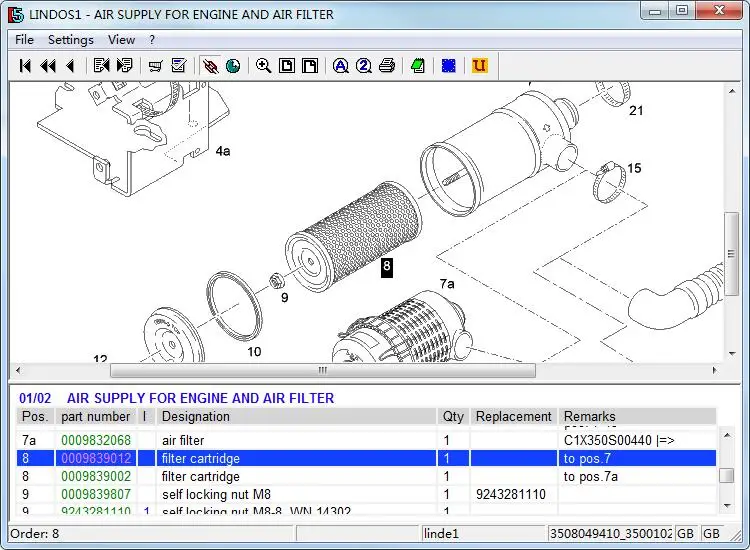Screen dimensions: 750x550
Task: Click the printer icon
Action: pyautogui.click(x=387, y=66)
